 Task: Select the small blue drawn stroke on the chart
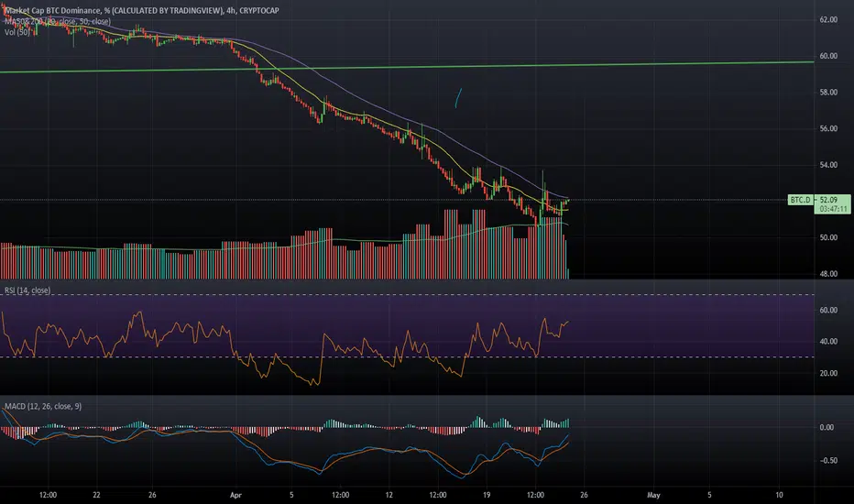click(x=458, y=97)
